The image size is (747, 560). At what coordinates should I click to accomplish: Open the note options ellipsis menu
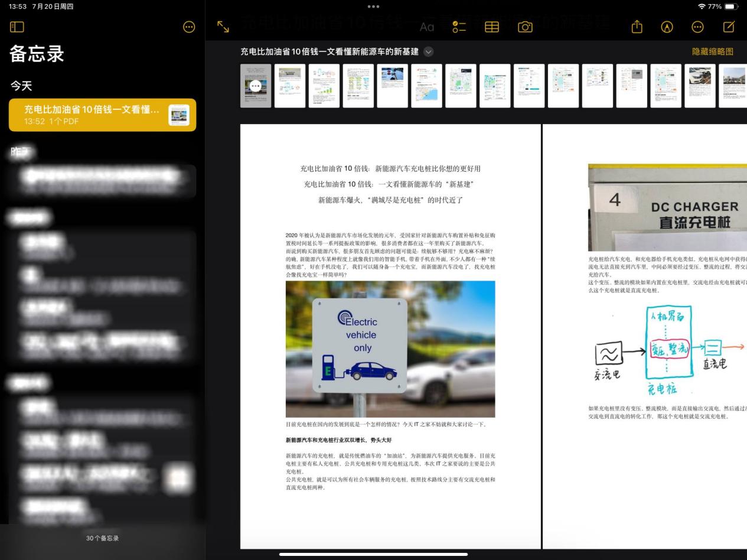click(697, 27)
